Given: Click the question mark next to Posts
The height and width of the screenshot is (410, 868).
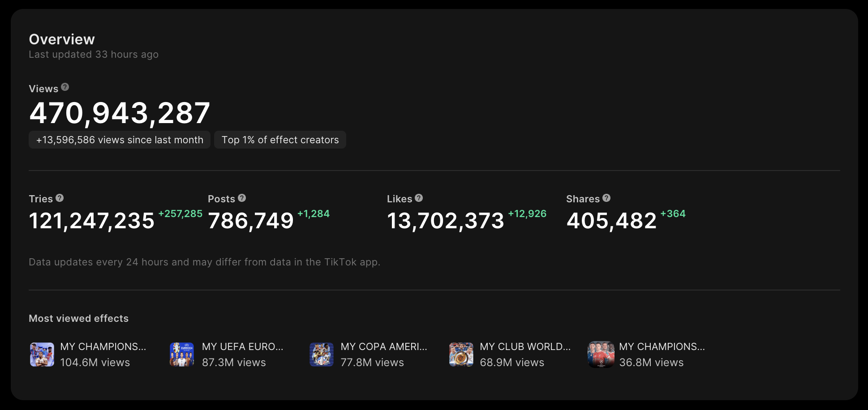Looking at the screenshot, I should point(242,198).
